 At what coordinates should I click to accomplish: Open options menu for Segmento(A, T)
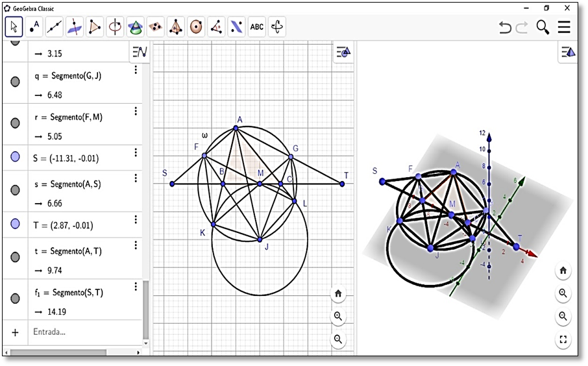coord(136,245)
